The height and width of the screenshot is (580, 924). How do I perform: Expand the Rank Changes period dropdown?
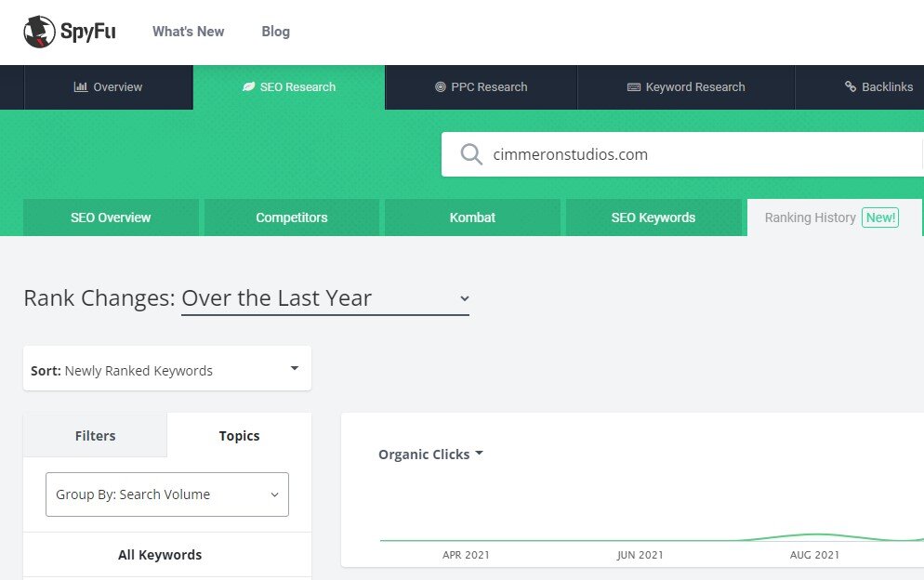pyautogui.click(x=325, y=299)
